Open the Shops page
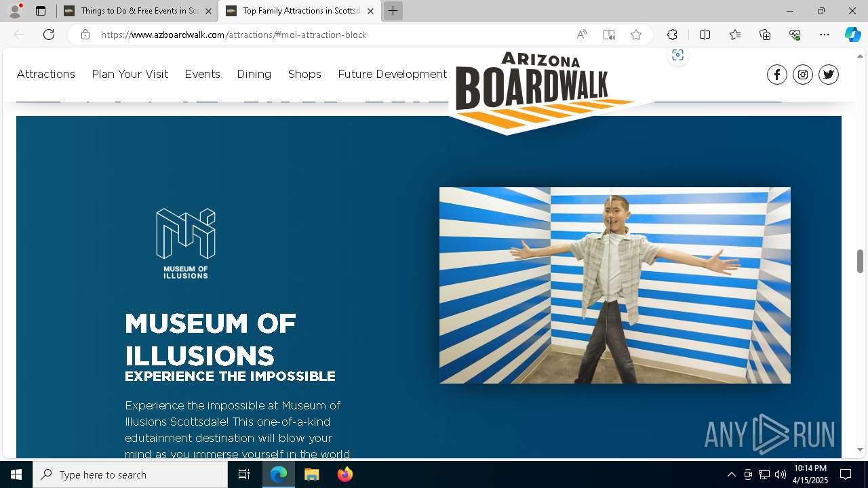Image resolution: width=868 pixels, height=488 pixels. click(304, 74)
